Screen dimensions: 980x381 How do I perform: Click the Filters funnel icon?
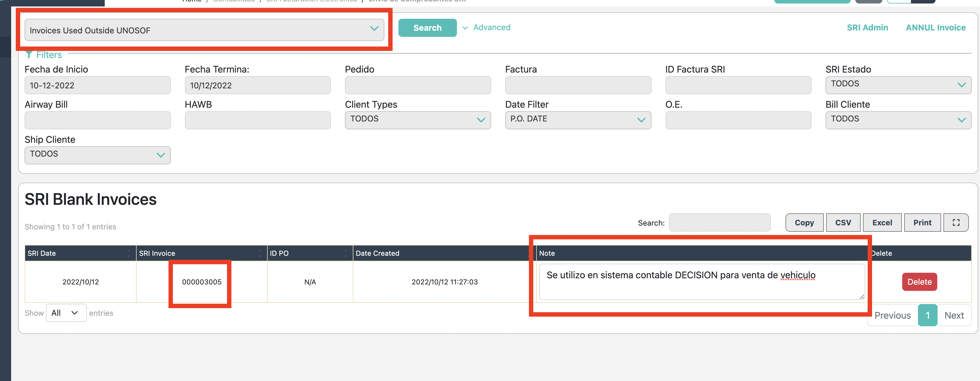pos(29,55)
